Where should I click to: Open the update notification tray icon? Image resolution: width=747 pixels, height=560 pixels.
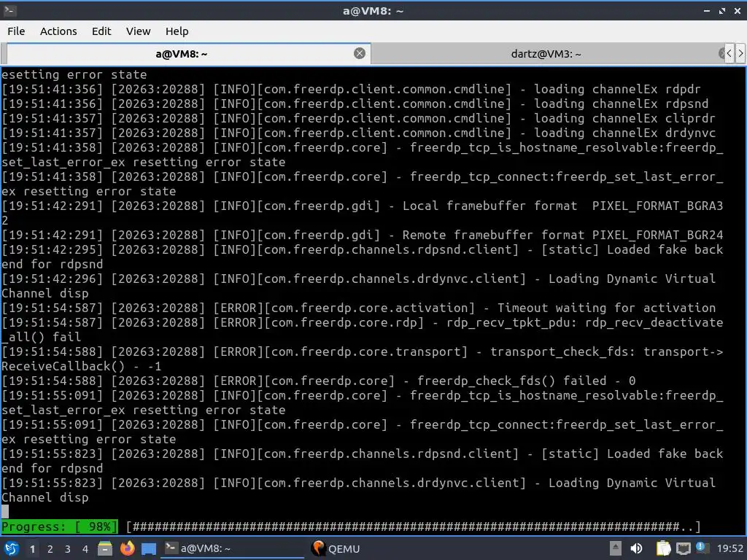pos(702,548)
